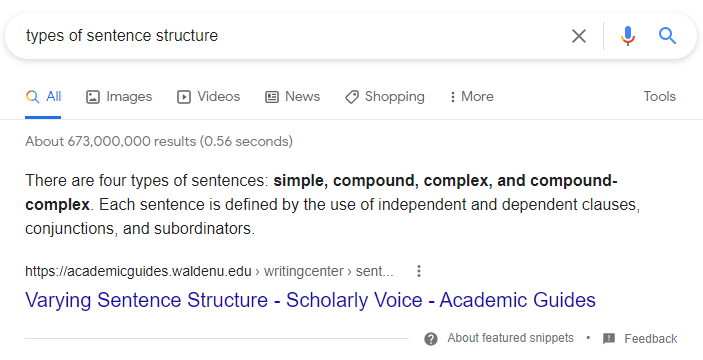The height and width of the screenshot is (360, 703).
Task: Click the question mark About featured snippets icon
Action: (x=431, y=339)
